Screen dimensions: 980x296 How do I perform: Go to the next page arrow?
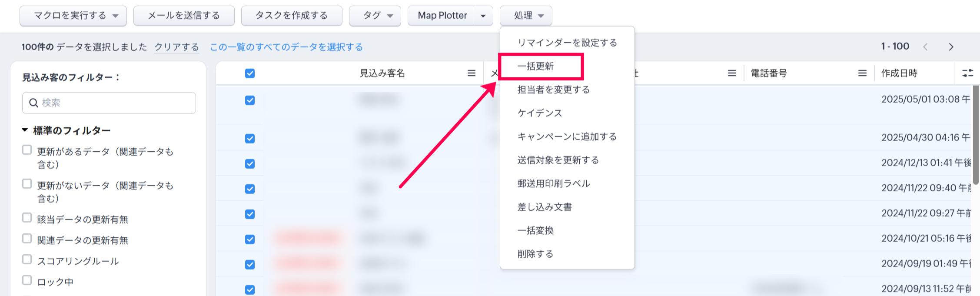pos(951,47)
